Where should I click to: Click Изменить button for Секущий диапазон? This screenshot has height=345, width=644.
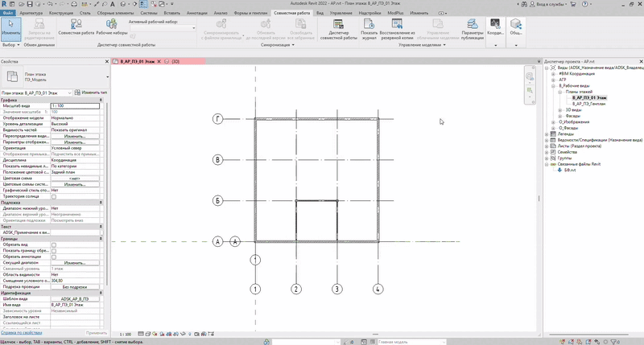[75, 262]
